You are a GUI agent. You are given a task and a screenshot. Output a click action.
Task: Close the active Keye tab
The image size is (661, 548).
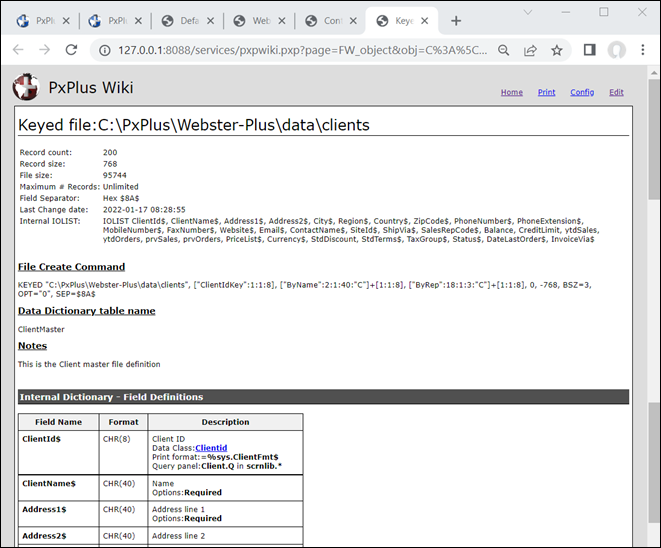pyautogui.click(x=425, y=21)
